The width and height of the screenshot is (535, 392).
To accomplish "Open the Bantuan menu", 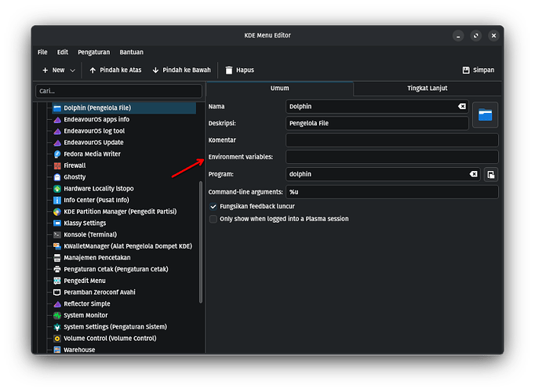I will [x=131, y=53].
